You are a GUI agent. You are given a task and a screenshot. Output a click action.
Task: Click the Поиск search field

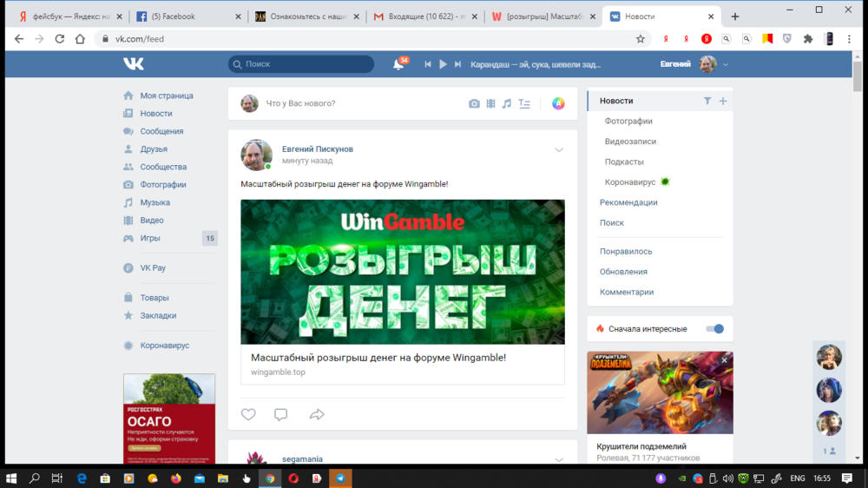coord(301,64)
